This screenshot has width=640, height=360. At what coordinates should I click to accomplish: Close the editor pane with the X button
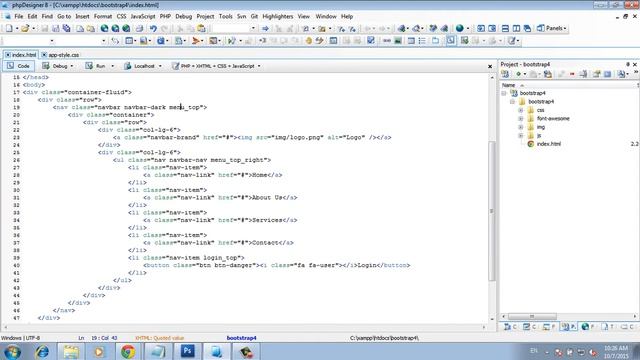[490, 66]
